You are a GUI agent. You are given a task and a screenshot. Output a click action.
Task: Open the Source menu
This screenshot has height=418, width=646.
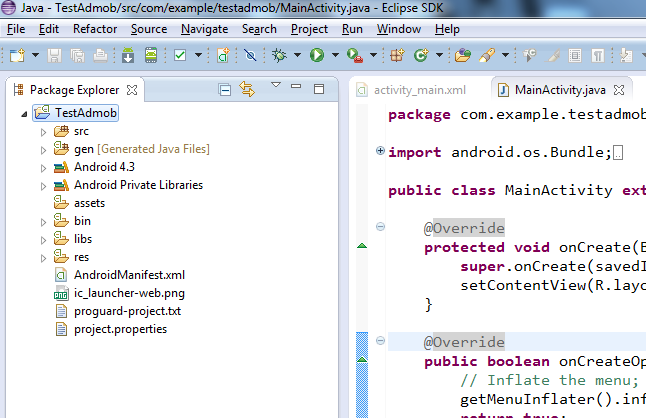coord(149,29)
